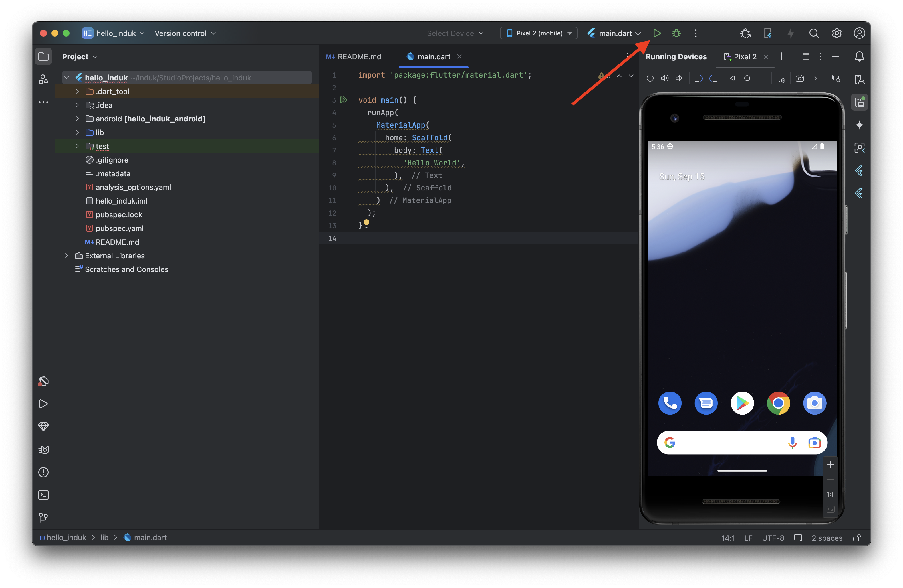
Task: Click the emulator volume down icon
Action: (679, 78)
